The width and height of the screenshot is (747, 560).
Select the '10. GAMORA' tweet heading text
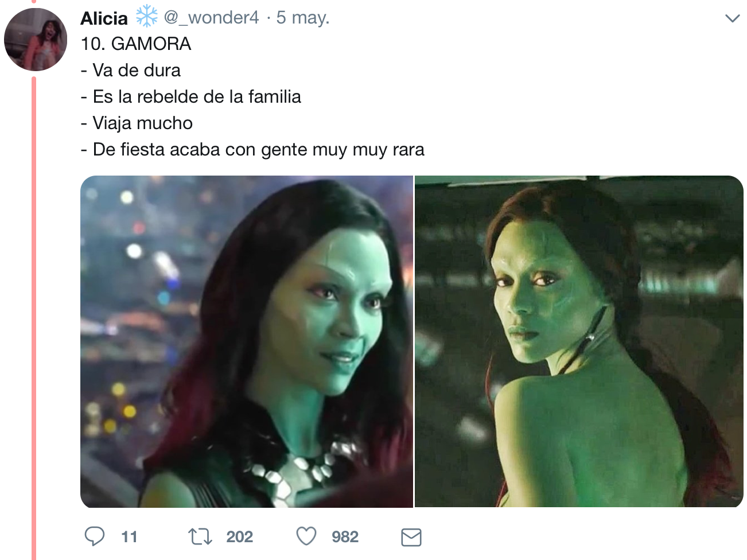[136, 44]
